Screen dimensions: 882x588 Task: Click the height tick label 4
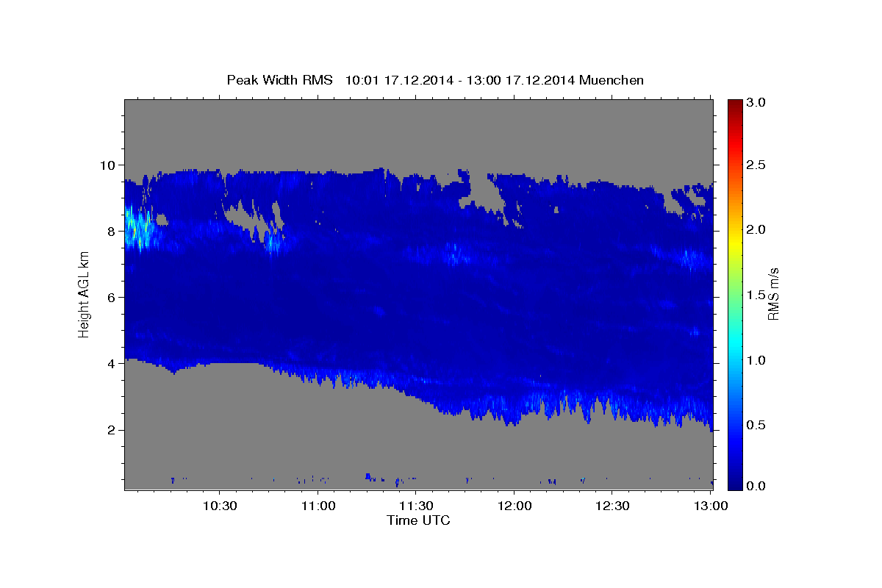point(112,363)
